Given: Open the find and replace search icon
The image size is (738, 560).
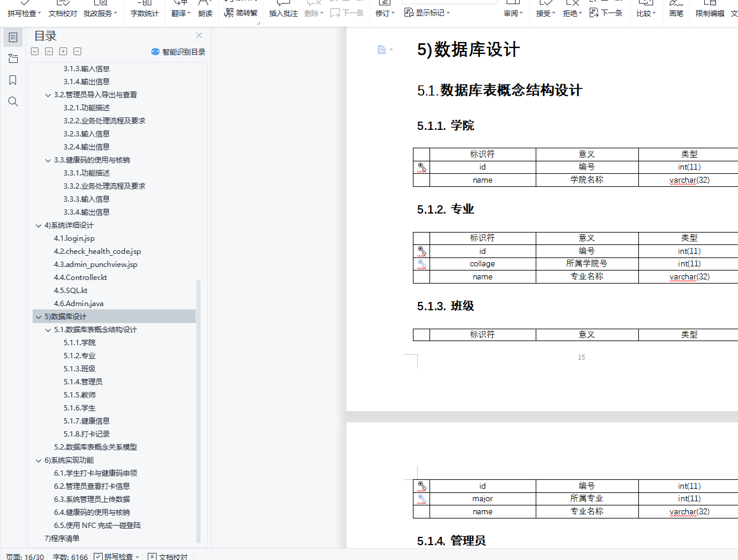Looking at the screenshot, I should (x=13, y=101).
